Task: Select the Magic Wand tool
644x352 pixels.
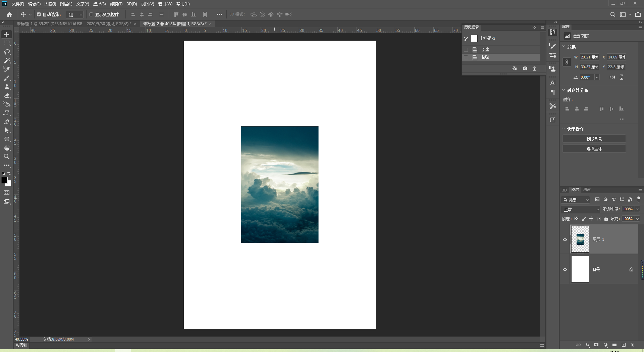Action: coord(7,60)
